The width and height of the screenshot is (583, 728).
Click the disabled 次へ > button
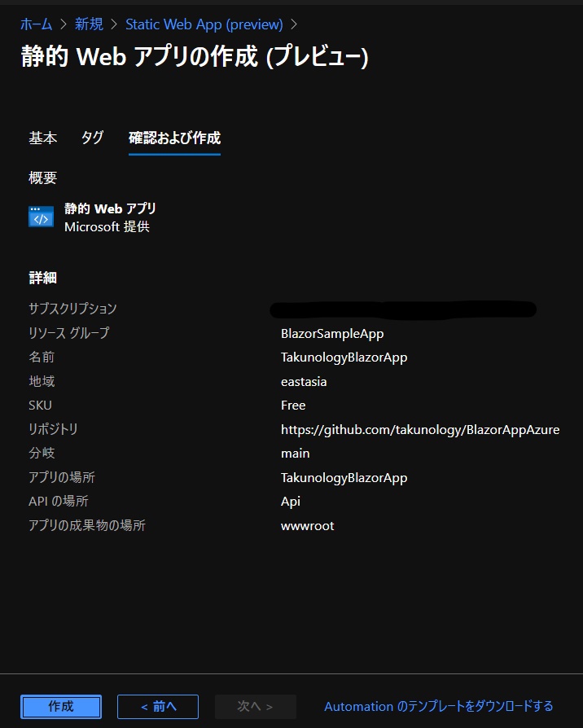click(x=255, y=706)
